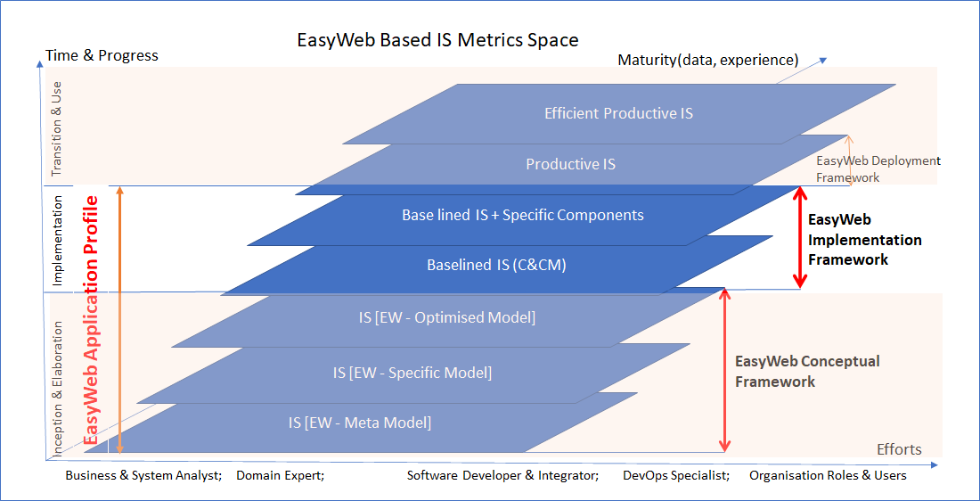Click the Efforts axis label

tap(899, 449)
